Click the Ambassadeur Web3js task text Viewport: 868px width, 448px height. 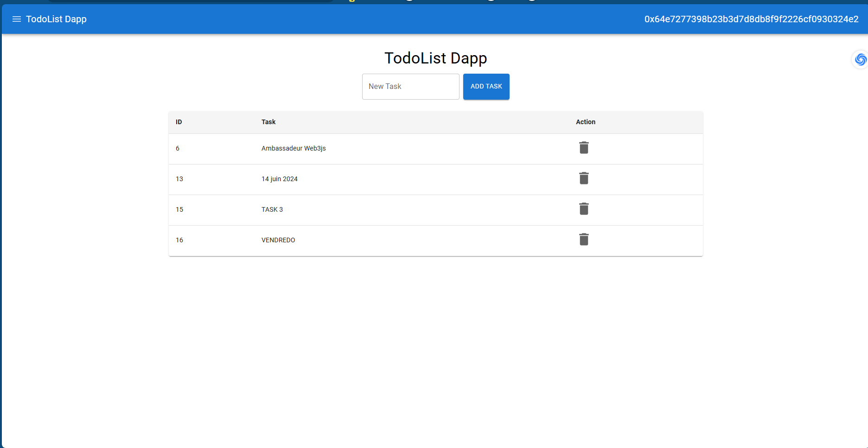(294, 148)
